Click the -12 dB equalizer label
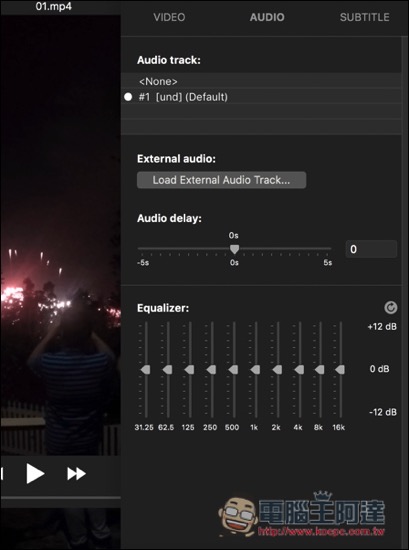409x550 pixels. (383, 412)
